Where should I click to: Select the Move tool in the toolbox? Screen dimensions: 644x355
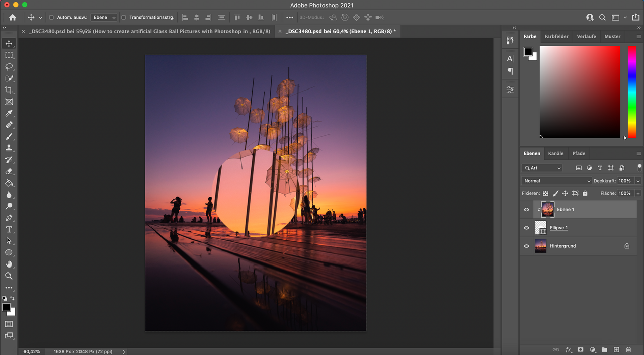pos(9,44)
